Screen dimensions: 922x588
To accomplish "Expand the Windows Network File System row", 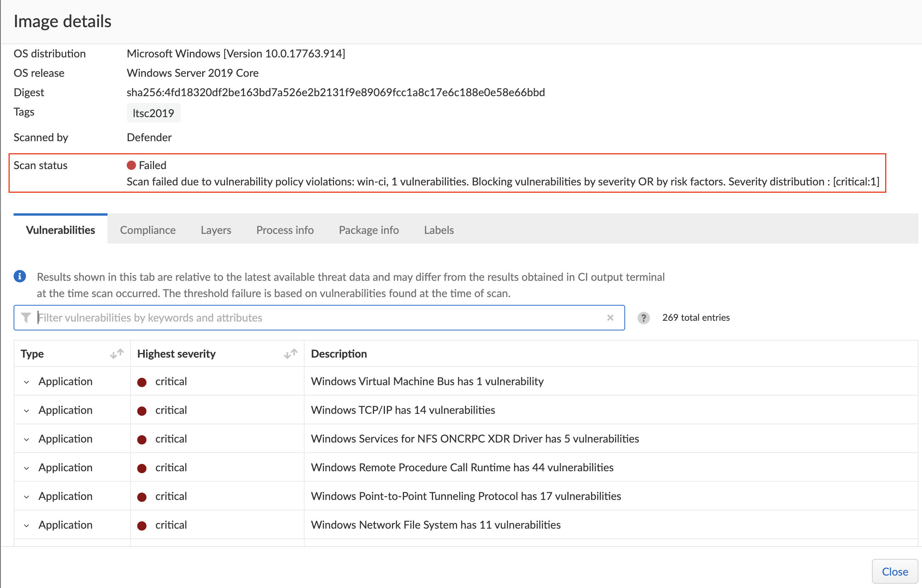I will pyautogui.click(x=26, y=526).
